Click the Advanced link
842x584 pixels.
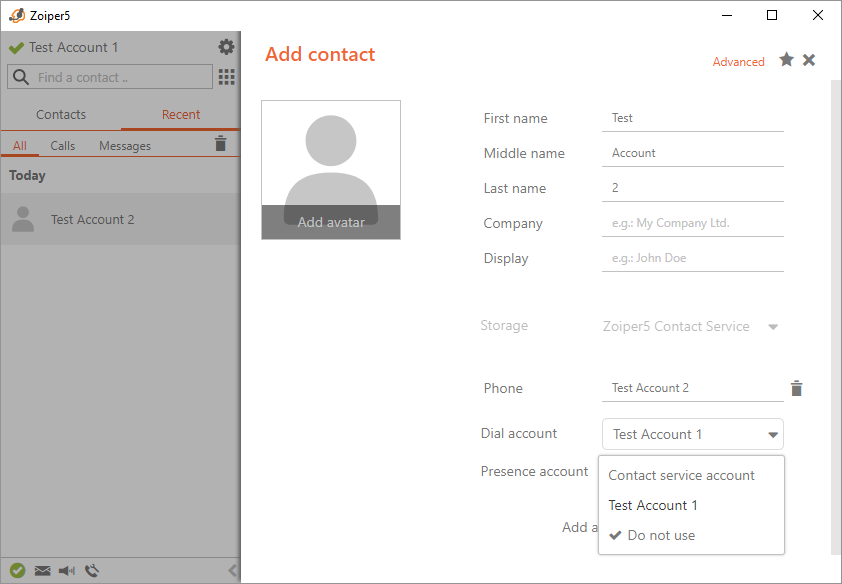(x=738, y=62)
